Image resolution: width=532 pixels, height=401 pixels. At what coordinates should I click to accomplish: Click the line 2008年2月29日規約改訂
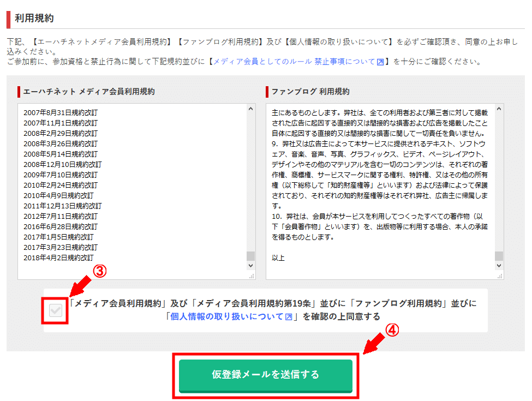61,133
